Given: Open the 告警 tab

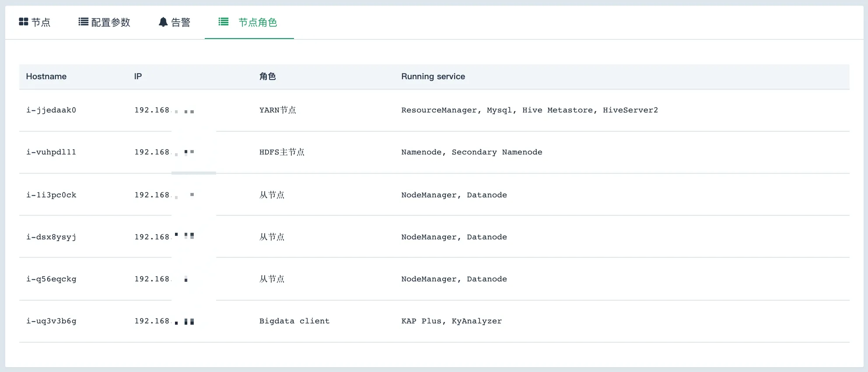Looking at the screenshot, I should [x=175, y=22].
